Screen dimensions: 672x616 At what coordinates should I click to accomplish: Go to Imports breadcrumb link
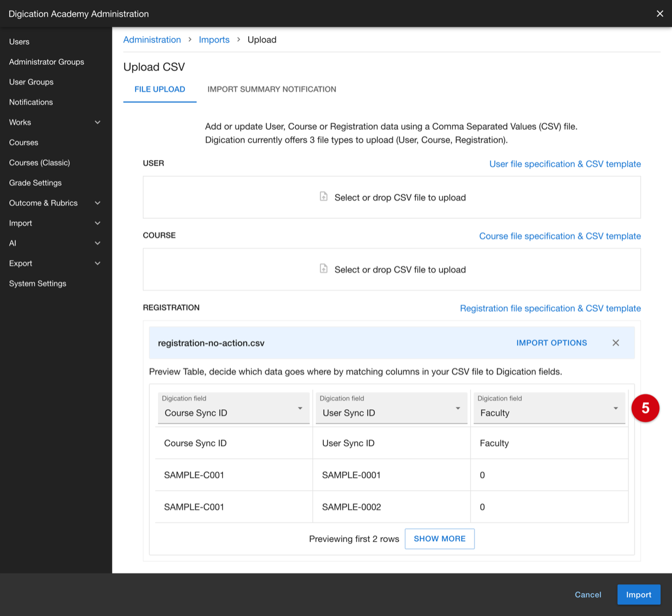[x=214, y=40]
